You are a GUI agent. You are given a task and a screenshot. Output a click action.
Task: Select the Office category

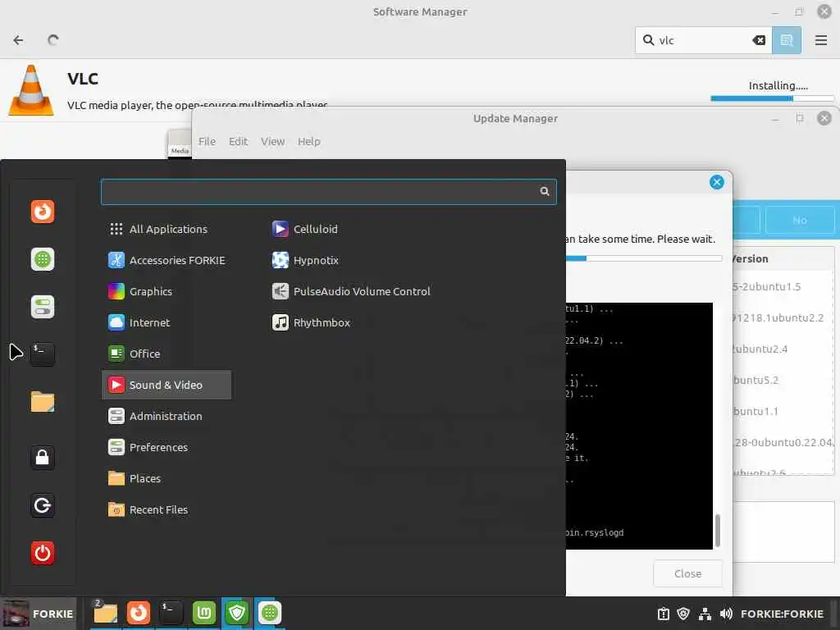167,354
